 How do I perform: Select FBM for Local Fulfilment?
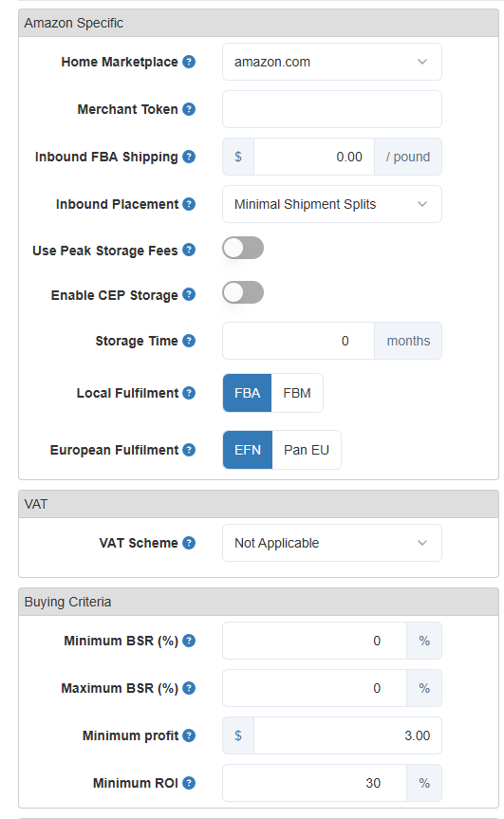click(x=297, y=393)
